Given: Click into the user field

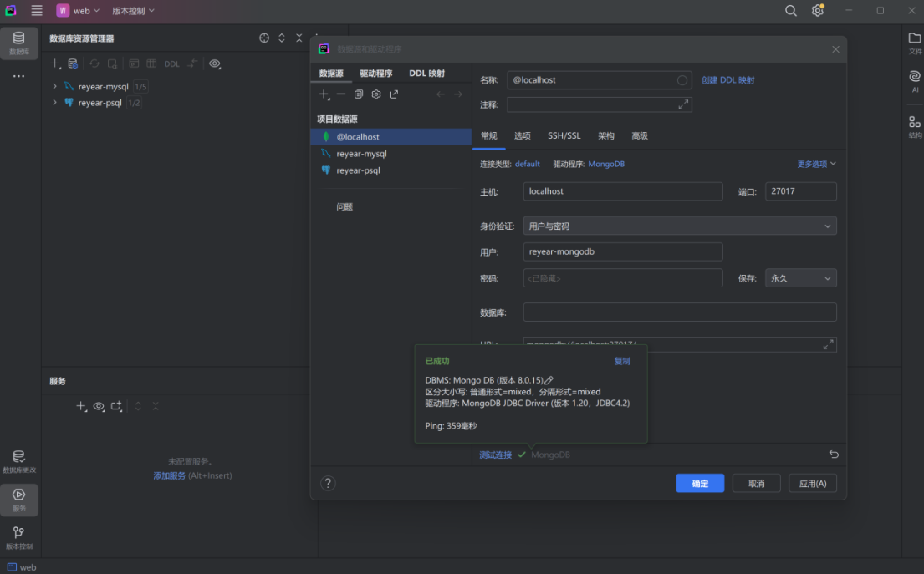Looking at the screenshot, I should (622, 251).
